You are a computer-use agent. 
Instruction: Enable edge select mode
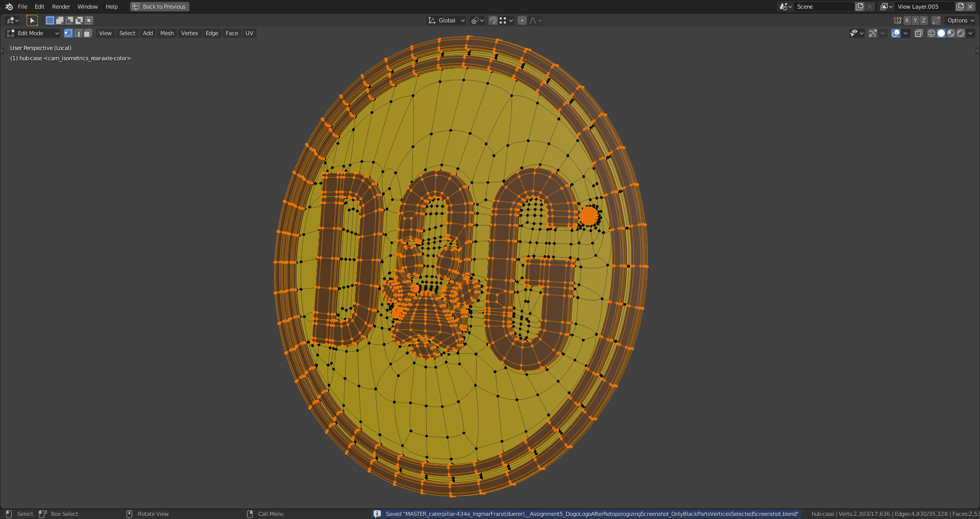click(x=78, y=33)
